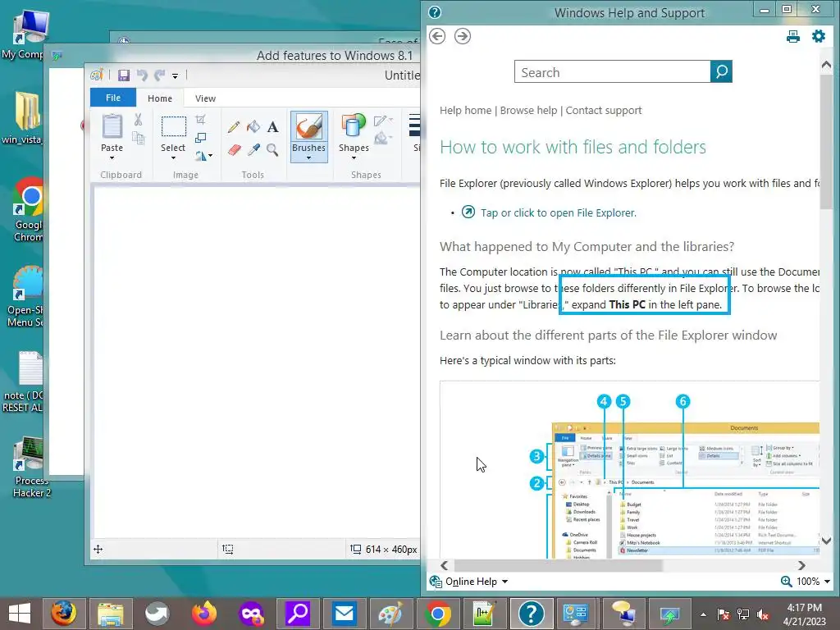The image size is (840, 630).
Task: Open the File menu in Paint
Action: (113, 98)
